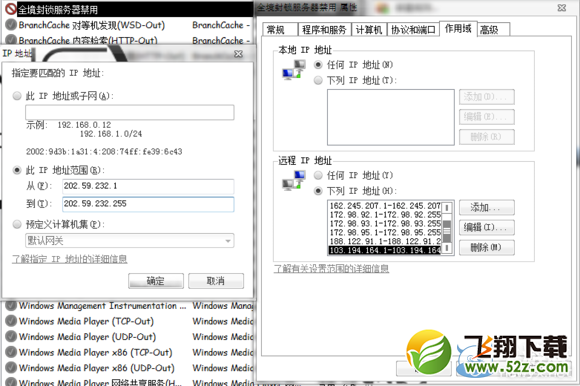
Task: Select Windows Media Player x86 (UDP-Out) rule name
Action: pos(97,368)
